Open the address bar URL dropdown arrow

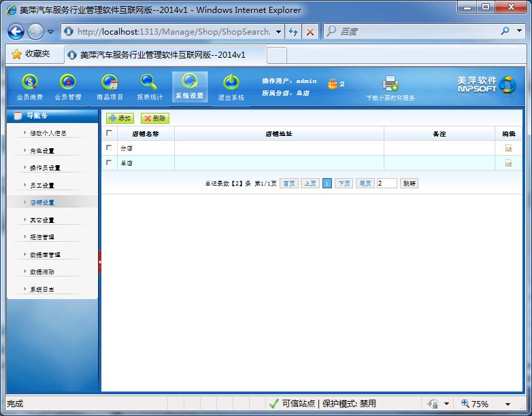(278, 32)
